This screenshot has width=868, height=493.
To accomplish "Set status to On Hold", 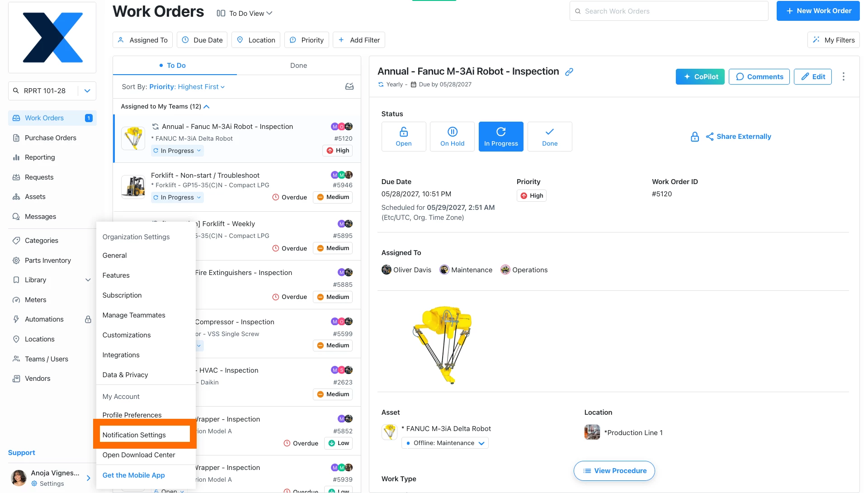I will point(452,137).
